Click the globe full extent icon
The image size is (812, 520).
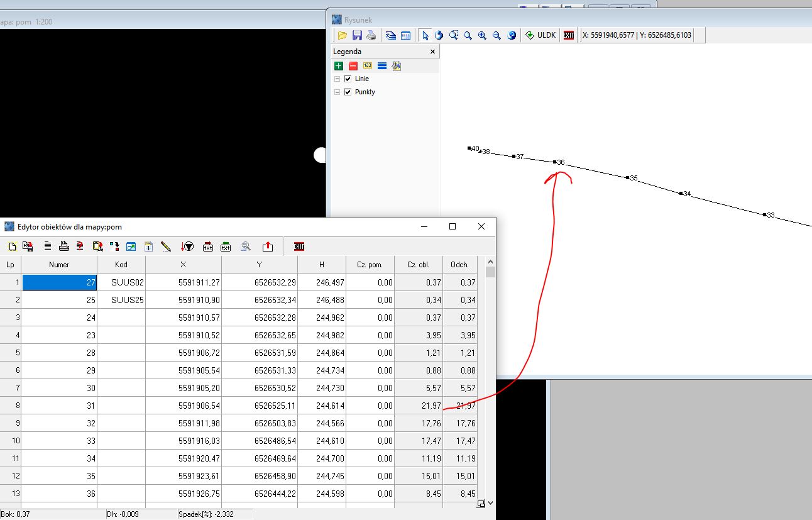point(512,35)
